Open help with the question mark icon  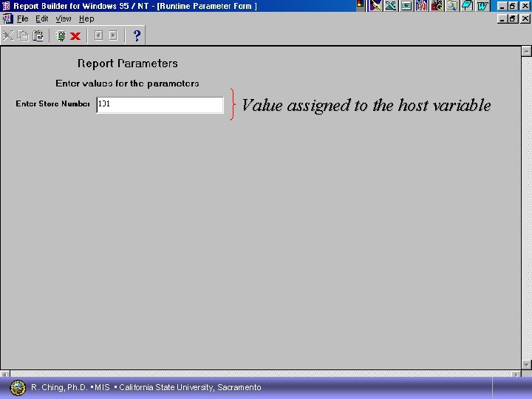pos(137,35)
